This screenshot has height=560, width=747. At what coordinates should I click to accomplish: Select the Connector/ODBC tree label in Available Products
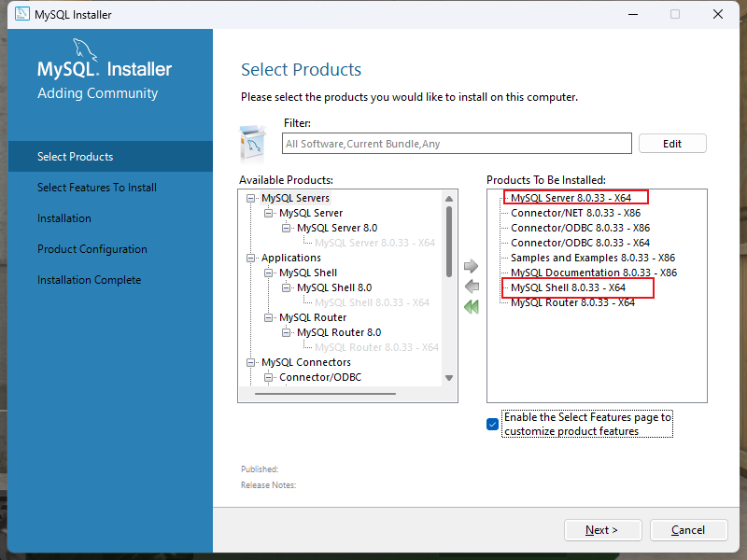click(320, 377)
